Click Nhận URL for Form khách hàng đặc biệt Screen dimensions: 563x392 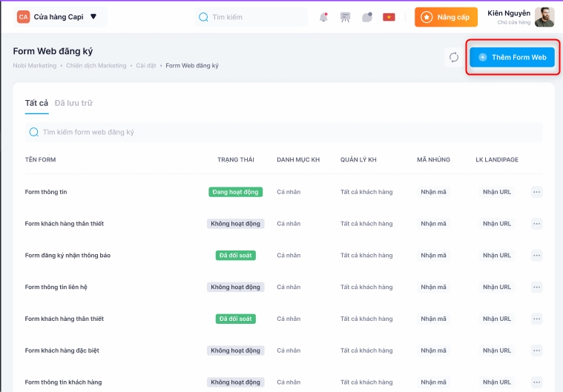coord(496,351)
